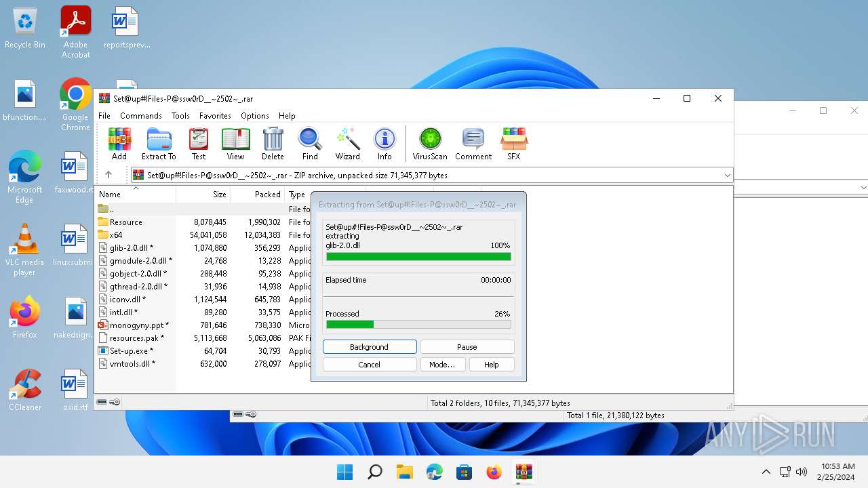The image size is (868, 488).
Task: Open the Tools menu
Action: [x=180, y=116]
